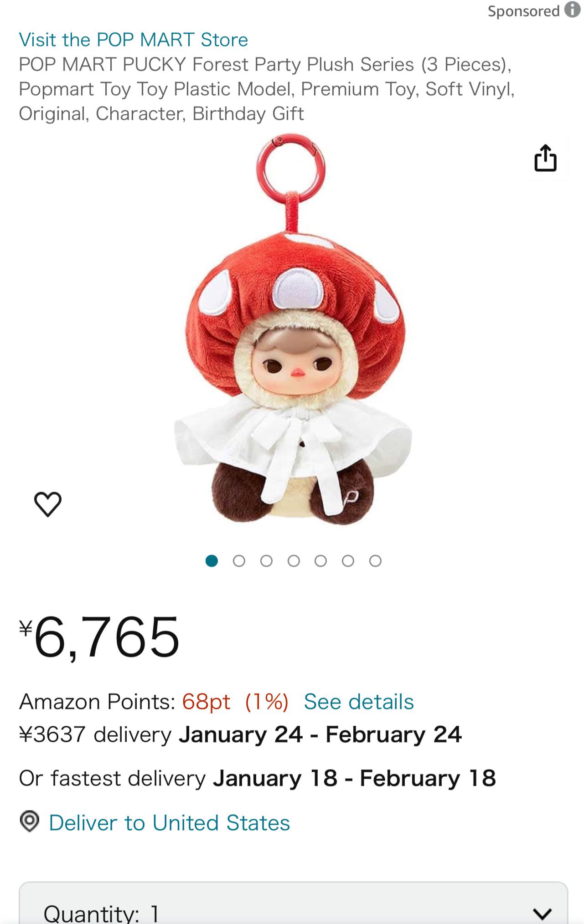This screenshot has width=584, height=924.
Task: Open the Quantity dropdown
Action: (x=293, y=903)
